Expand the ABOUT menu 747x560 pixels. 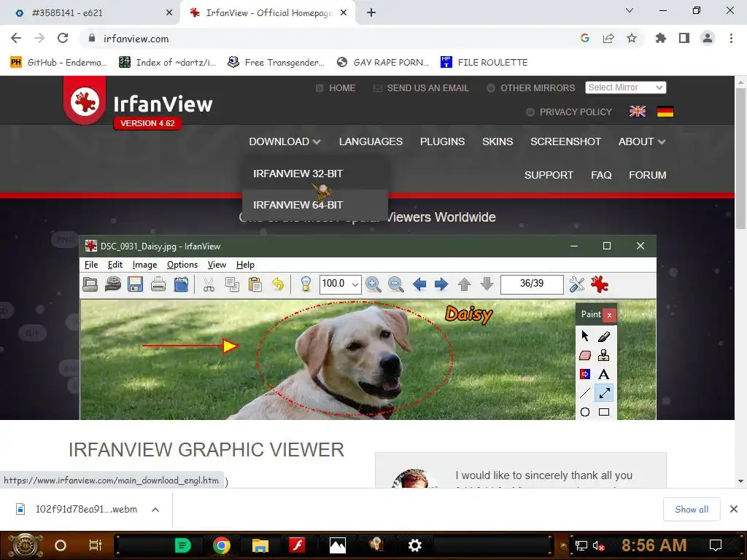click(x=642, y=141)
